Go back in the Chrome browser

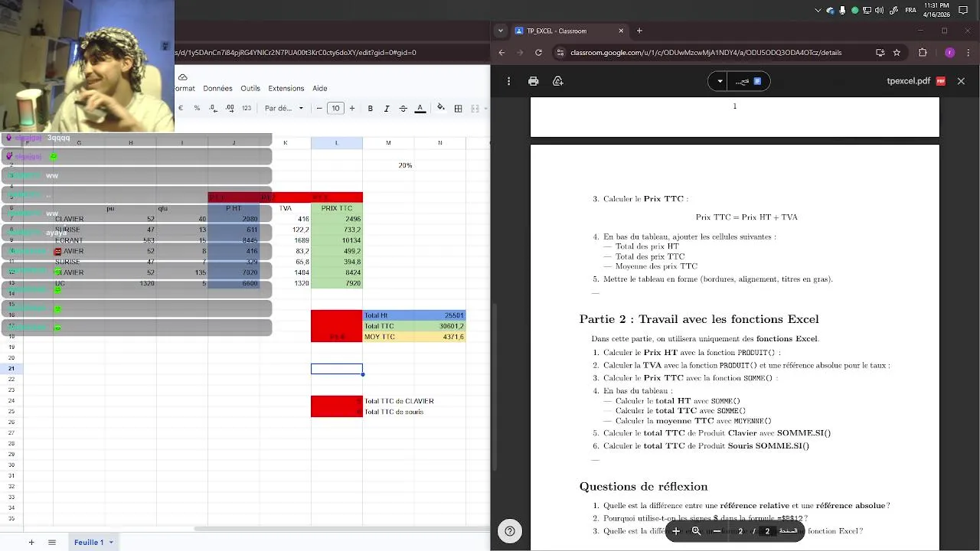pos(501,53)
